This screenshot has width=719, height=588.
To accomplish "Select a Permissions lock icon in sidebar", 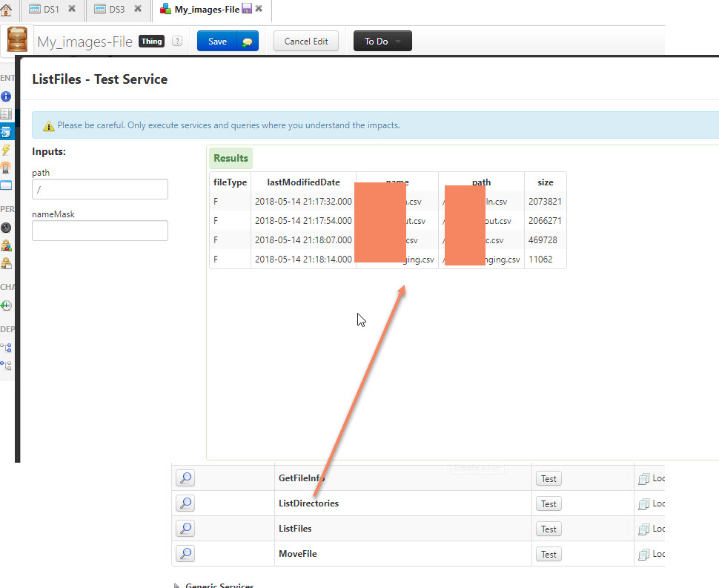I will 6,245.
